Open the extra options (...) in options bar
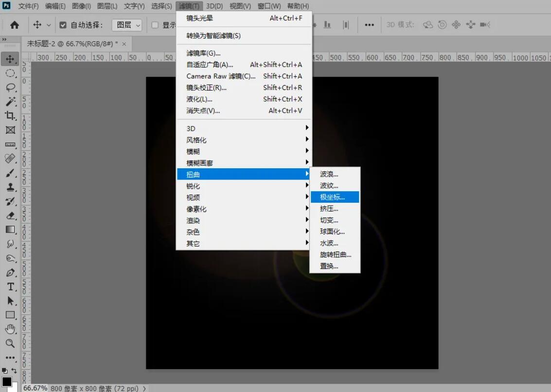This screenshot has width=551, height=392. [369, 24]
